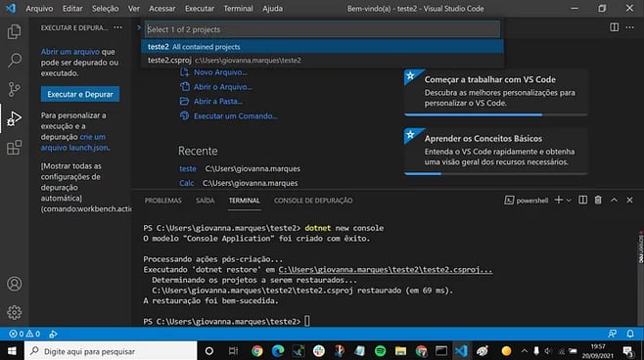Choose the teste2.csproj project option

click(322, 60)
